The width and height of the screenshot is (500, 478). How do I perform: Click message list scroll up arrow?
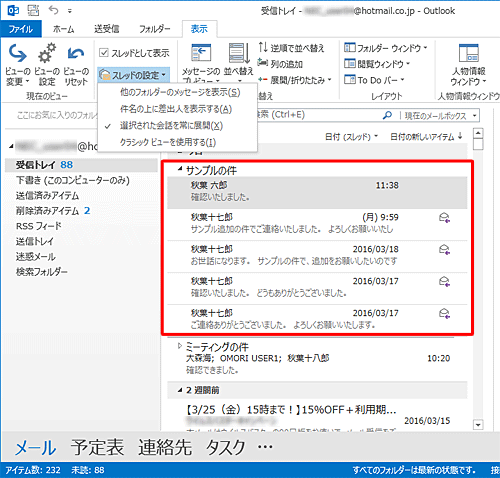point(478,133)
